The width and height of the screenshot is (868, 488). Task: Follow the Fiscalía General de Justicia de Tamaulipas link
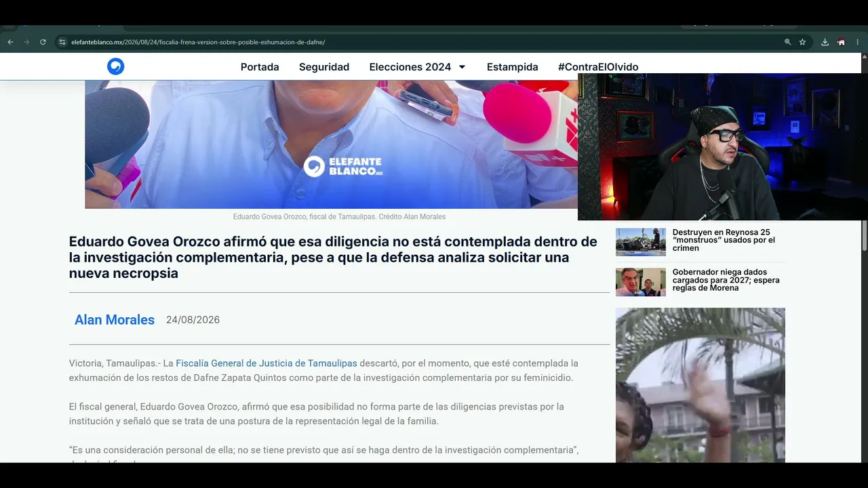(267, 363)
